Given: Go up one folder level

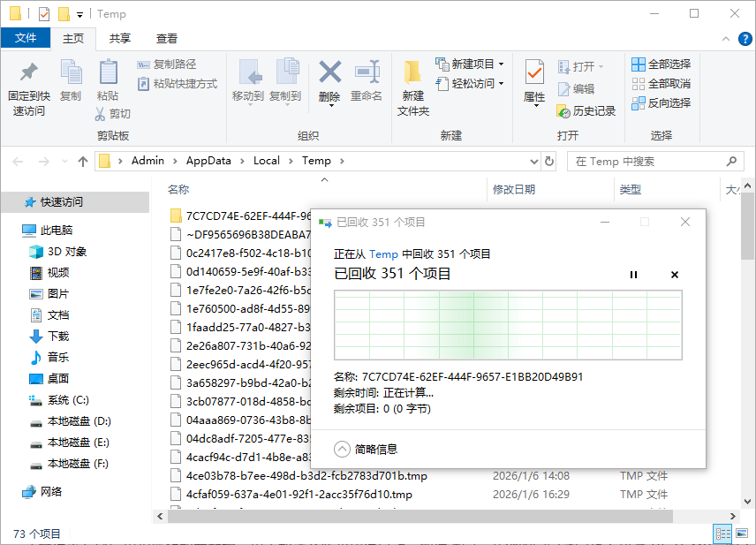Looking at the screenshot, I should point(83,162).
